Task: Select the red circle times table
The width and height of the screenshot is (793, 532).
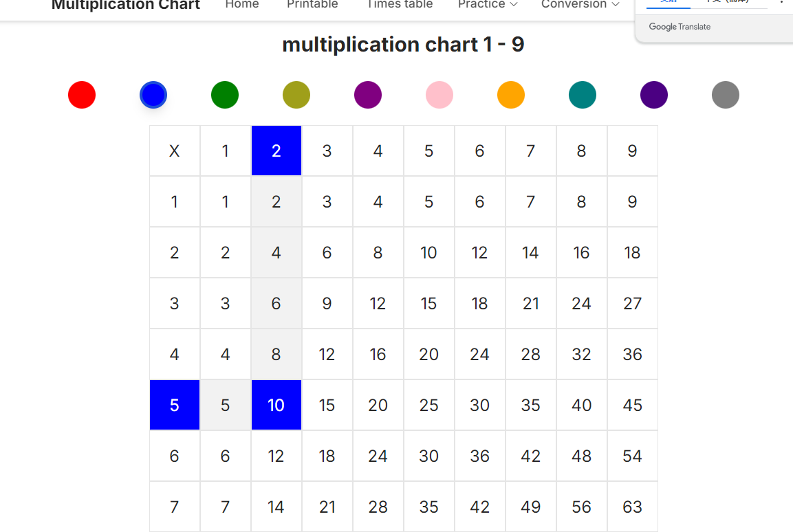Action: point(82,95)
